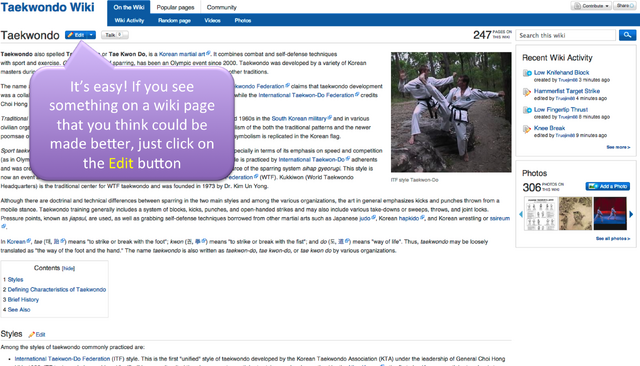Open the International Taekwon-Do Federation link in the Styles list
The image size is (640, 366).
[x=62, y=359]
